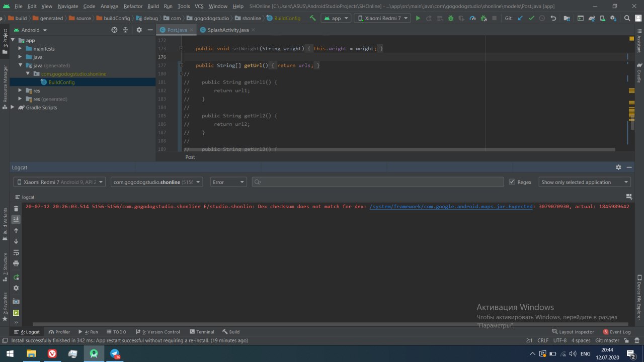This screenshot has height=362, width=644.
Task: Open the Show only selected application dropdown
Action: coord(585,182)
